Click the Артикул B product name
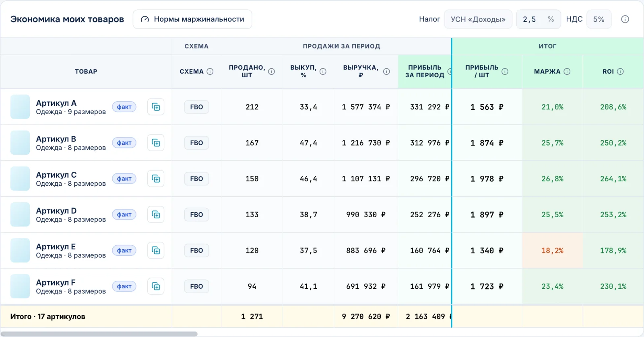This screenshot has width=644, height=337. [56, 139]
